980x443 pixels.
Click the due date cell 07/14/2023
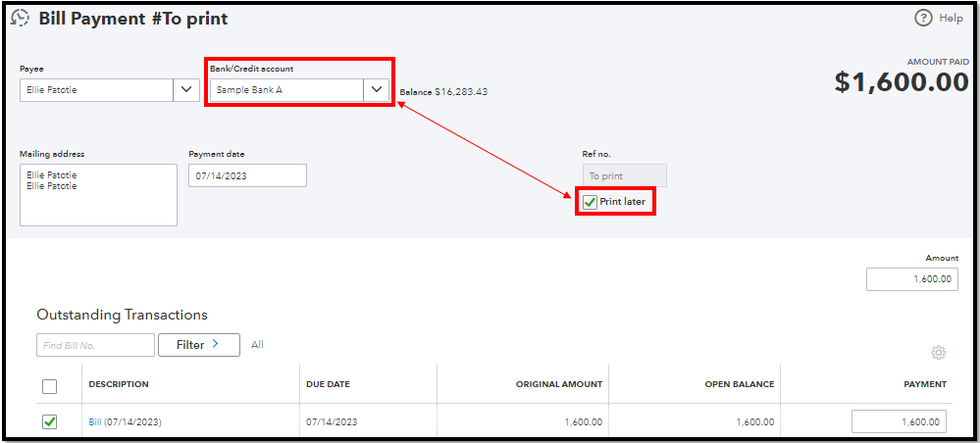[332, 422]
